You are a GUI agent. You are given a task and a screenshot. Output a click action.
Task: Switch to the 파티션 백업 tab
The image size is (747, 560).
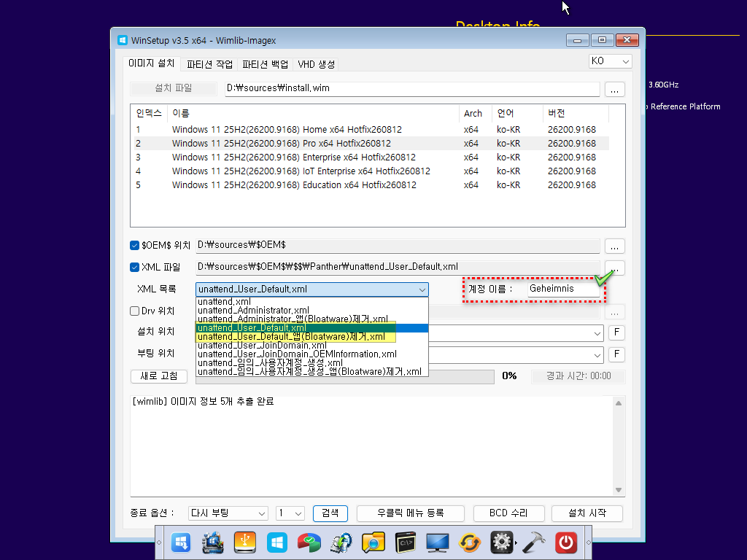(266, 64)
